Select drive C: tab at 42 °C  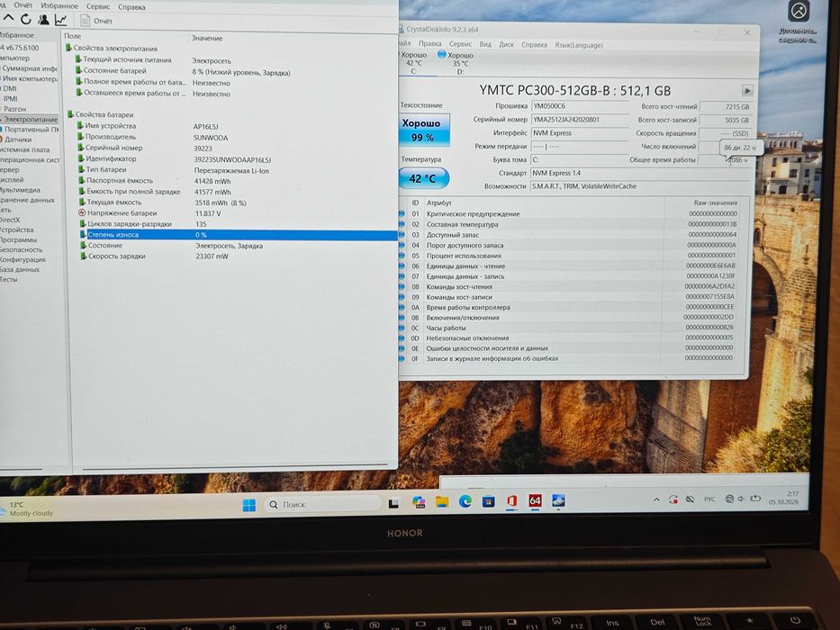tap(413, 63)
